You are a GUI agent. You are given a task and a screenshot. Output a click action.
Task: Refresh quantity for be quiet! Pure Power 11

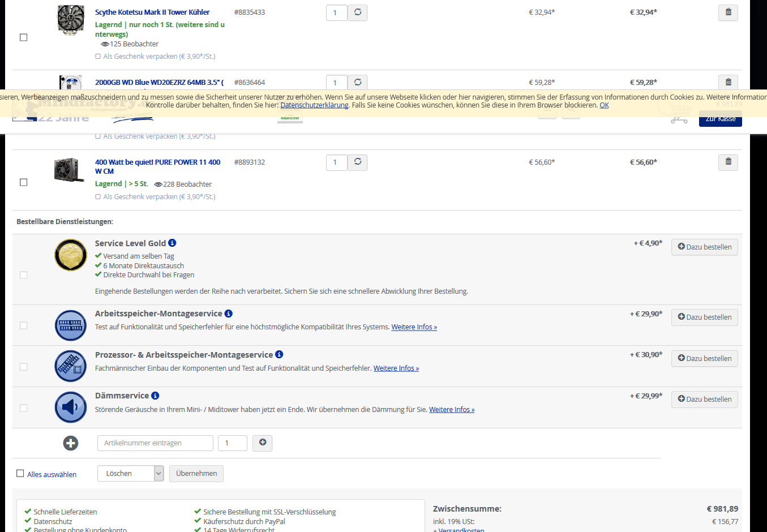358,162
